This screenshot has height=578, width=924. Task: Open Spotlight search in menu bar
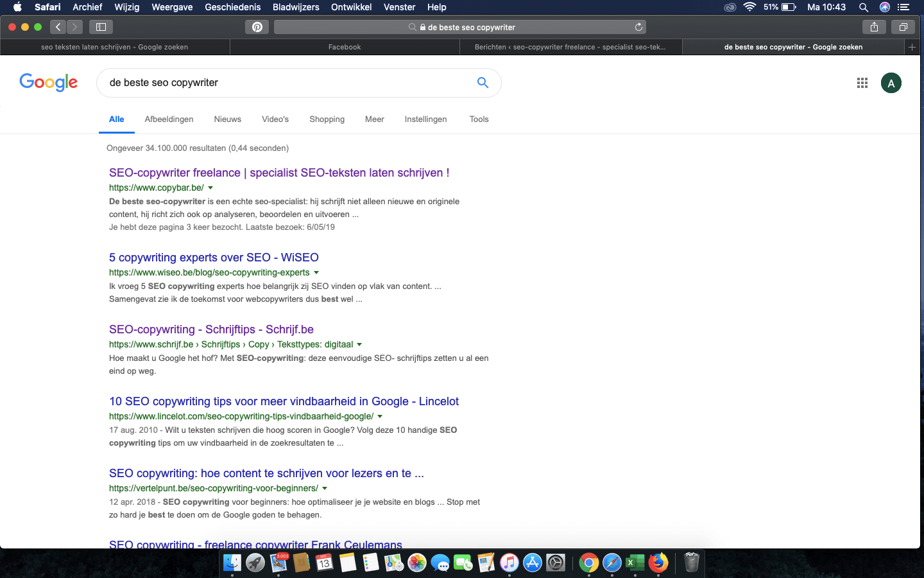click(x=864, y=7)
